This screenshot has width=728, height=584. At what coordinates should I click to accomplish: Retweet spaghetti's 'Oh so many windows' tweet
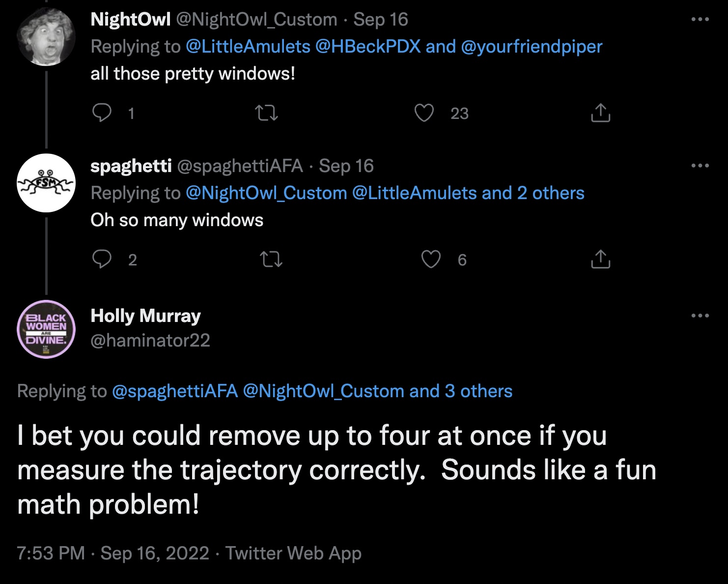pos(271,259)
